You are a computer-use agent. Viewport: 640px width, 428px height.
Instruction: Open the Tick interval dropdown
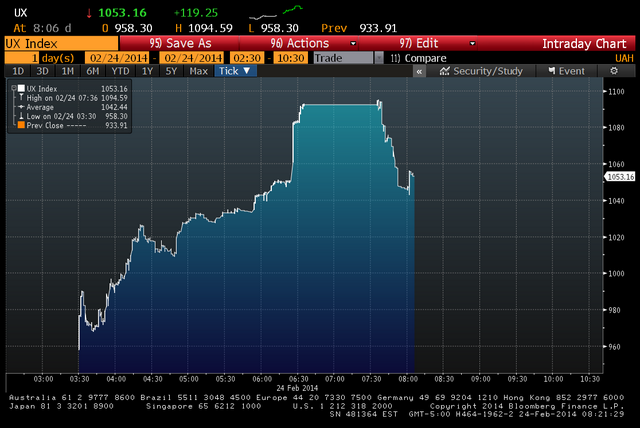pyautogui.click(x=236, y=71)
